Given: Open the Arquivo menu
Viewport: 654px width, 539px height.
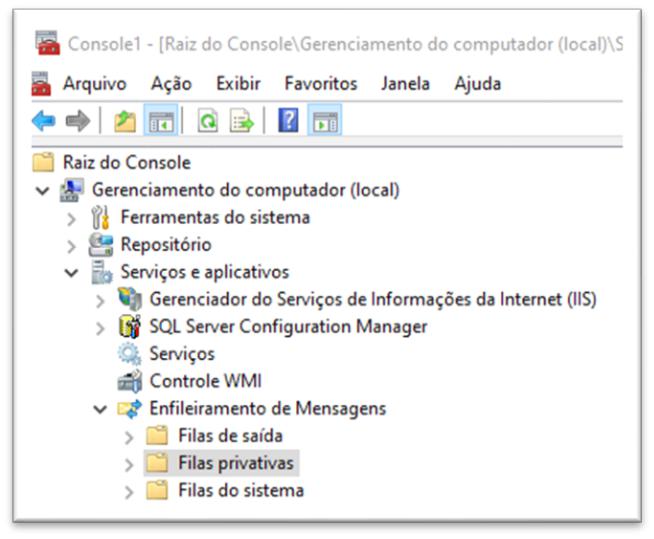Looking at the screenshot, I should pos(95,83).
